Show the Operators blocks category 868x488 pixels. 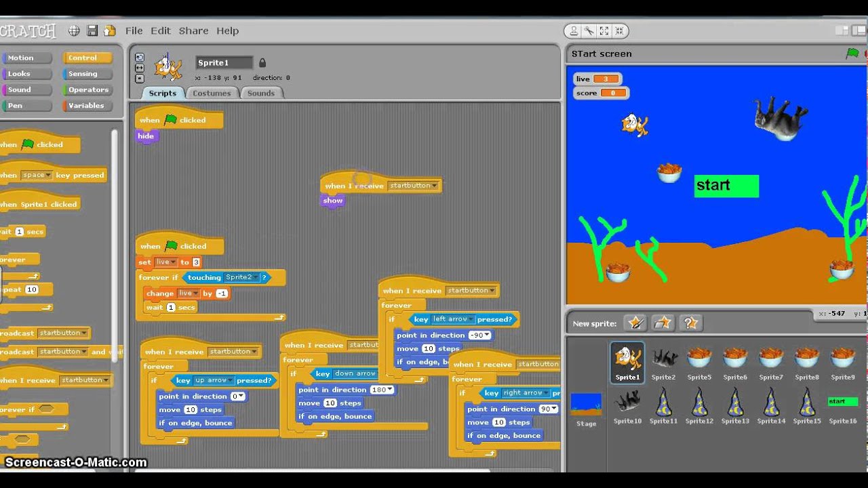(87, 89)
